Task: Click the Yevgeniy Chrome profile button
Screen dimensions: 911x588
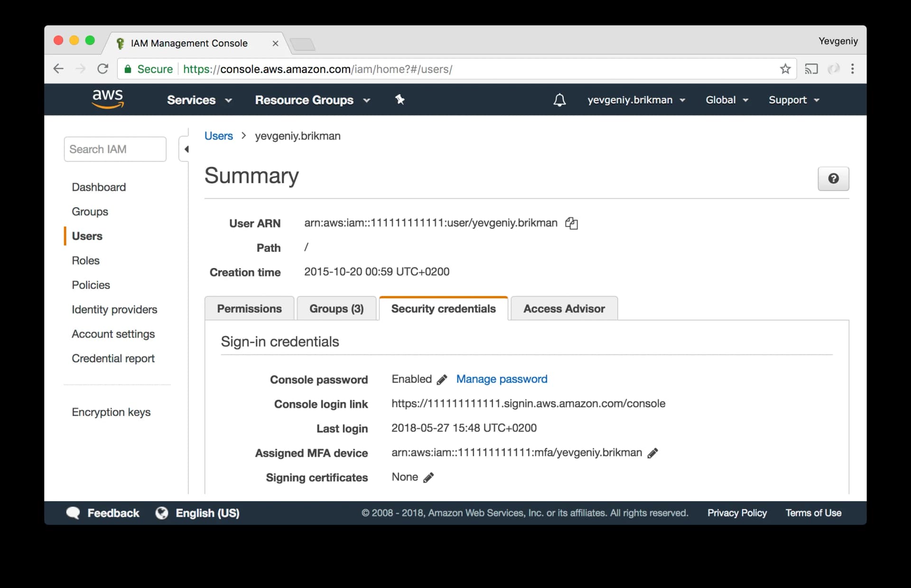Action: click(x=838, y=41)
